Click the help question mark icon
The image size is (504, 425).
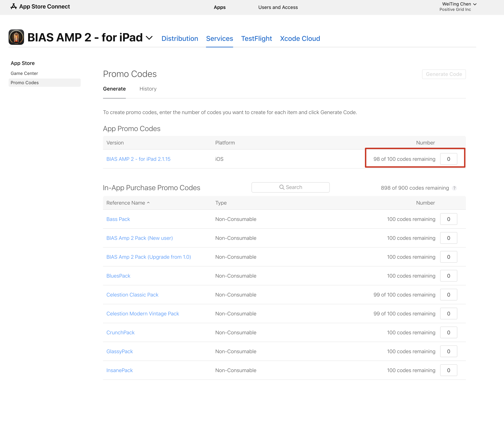[x=454, y=188]
